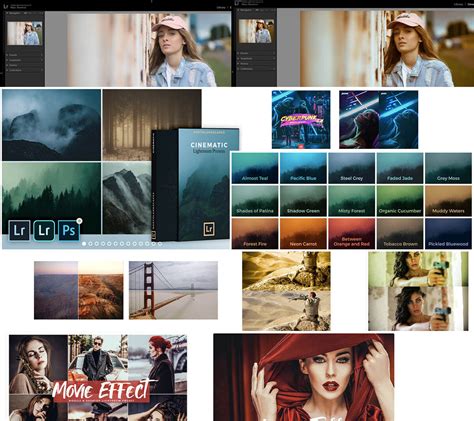The height and width of the screenshot is (421, 474).
Task: Select the last carousel dot in the row
Action: pyautogui.click(x=160, y=244)
